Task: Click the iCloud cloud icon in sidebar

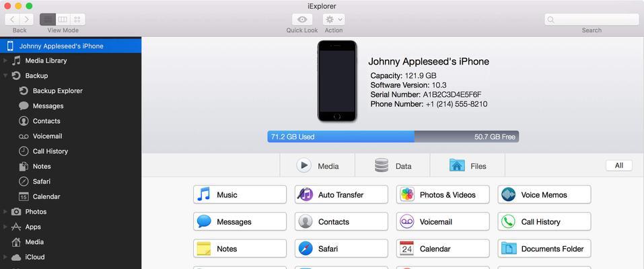Action: [16, 258]
